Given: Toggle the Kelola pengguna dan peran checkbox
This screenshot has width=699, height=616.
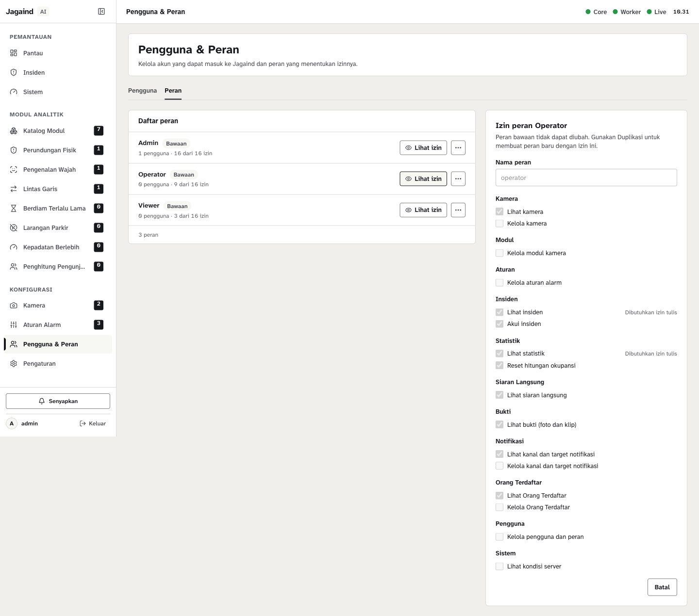Looking at the screenshot, I should click(499, 536).
